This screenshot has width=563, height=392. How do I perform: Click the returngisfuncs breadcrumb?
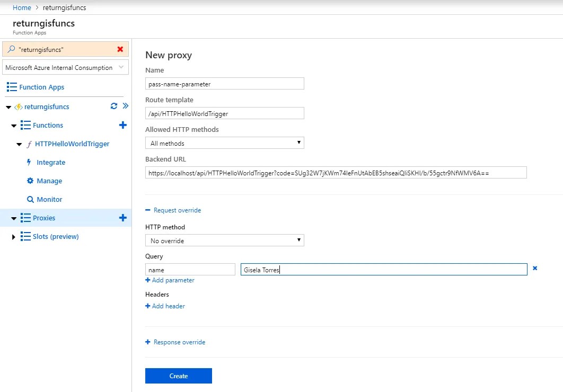point(65,7)
